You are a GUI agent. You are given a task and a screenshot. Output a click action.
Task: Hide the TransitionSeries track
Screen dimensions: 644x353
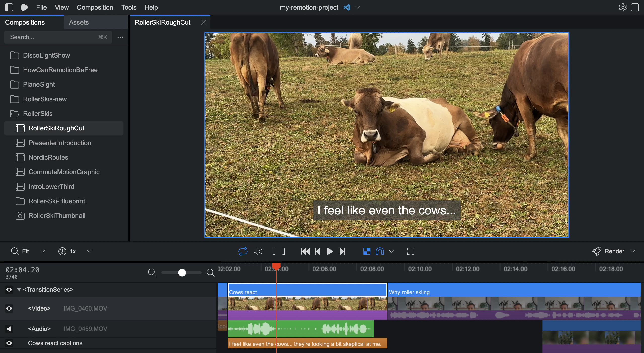point(9,290)
